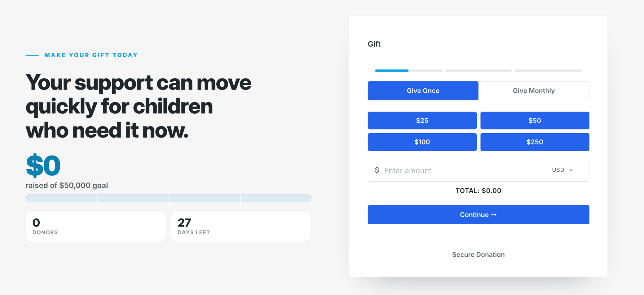Viewport: 644px width, 295px height.
Task: Click the first blue step progress segment
Action: tap(391, 71)
